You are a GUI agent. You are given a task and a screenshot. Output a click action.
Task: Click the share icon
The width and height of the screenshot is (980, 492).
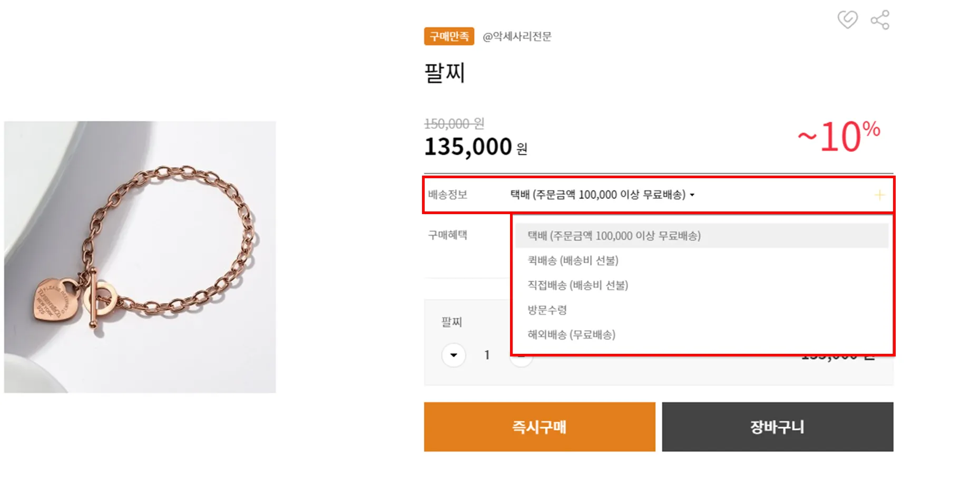click(880, 20)
